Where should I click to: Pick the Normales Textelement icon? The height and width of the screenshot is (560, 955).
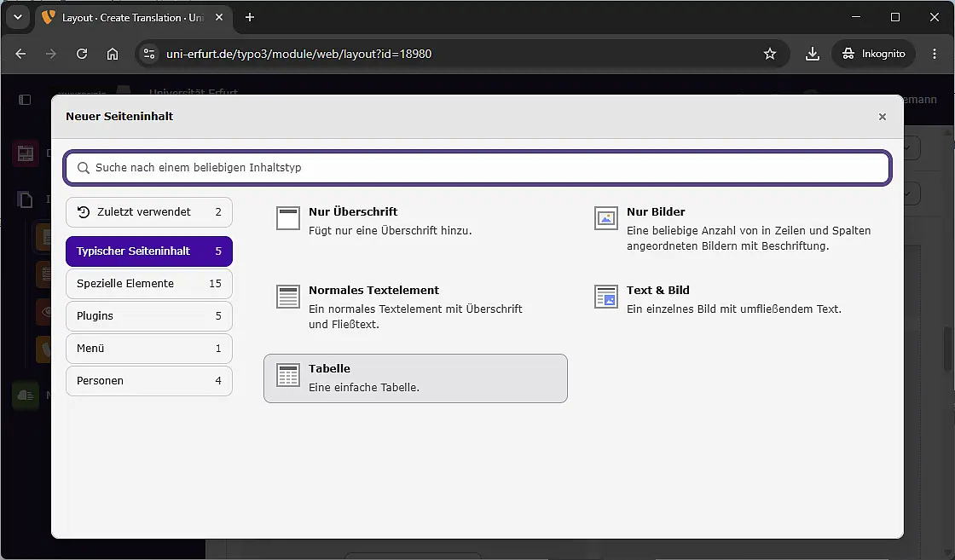point(288,297)
